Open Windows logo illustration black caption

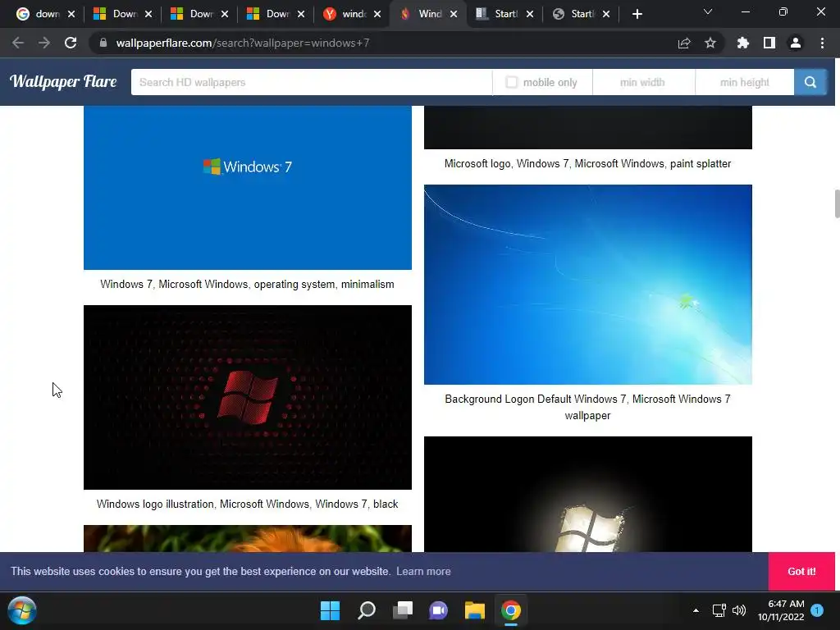coord(247,504)
